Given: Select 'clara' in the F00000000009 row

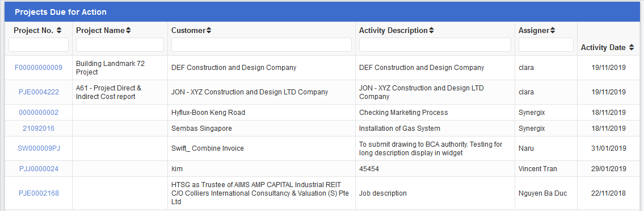Looking at the screenshot, I should point(526,68).
